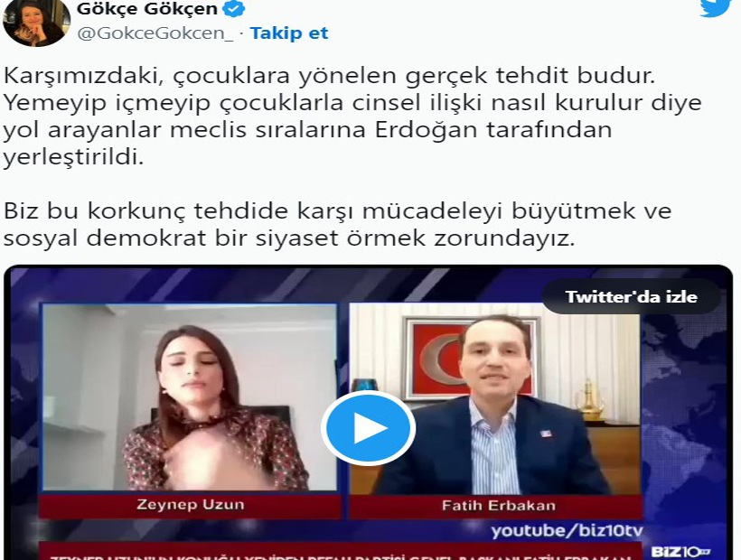Viewport: 741px width, 560px height.
Task: Click the "Takip et" follow link
Action: click(x=289, y=33)
